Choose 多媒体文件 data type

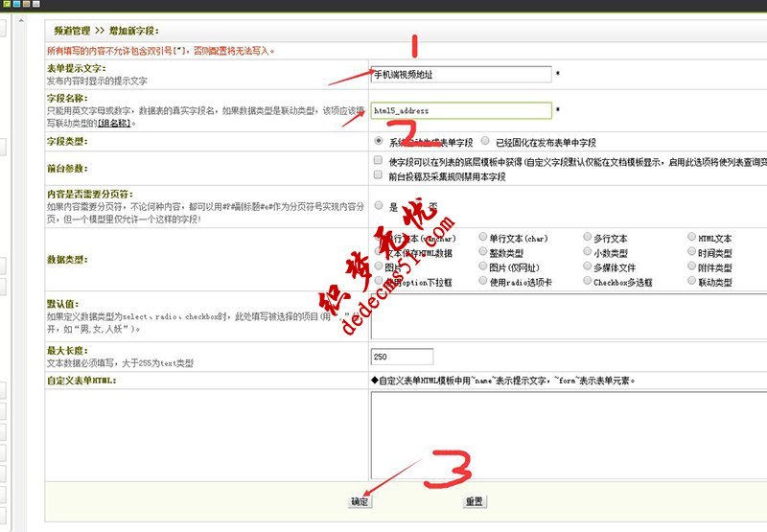588,266
